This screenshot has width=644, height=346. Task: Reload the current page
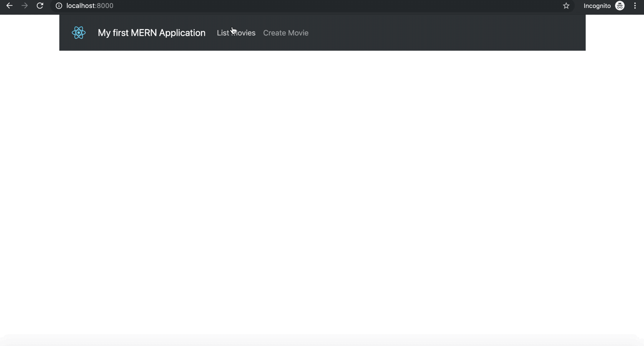40,6
